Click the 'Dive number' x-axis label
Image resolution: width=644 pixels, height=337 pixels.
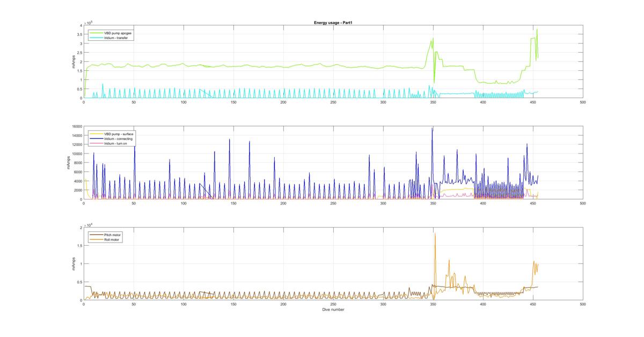[x=333, y=310]
